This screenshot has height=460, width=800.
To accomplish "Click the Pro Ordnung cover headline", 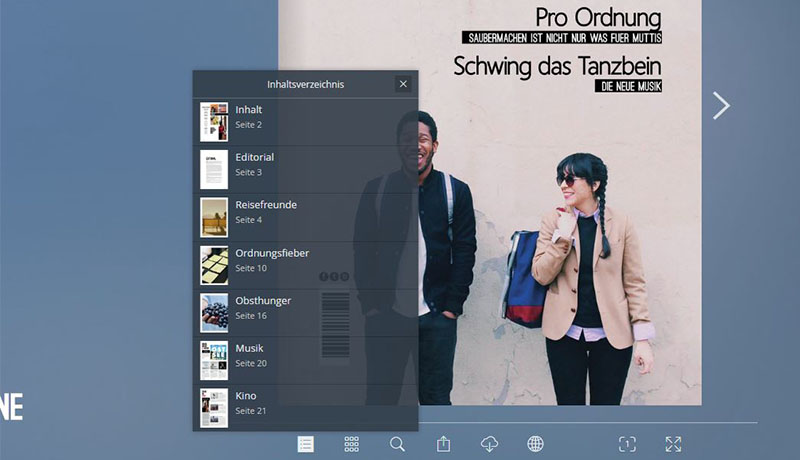I will pyautogui.click(x=598, y=18).
